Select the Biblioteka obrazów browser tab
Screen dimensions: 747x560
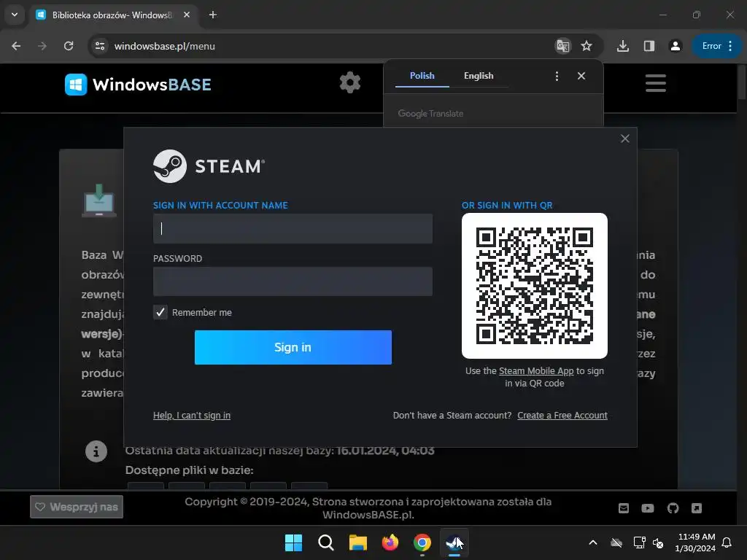click(112, 15)
